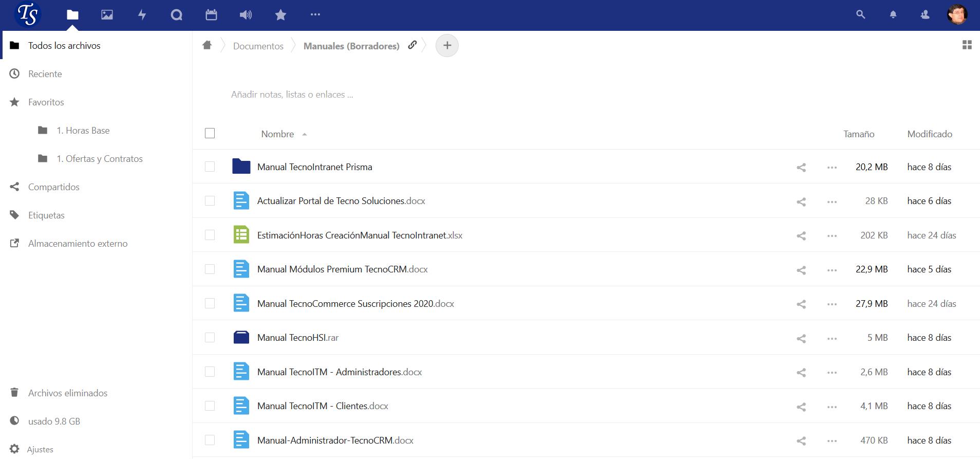Share the Manual TecnoHSI.rar file
The height and width of the screenshot is (459, 980).
coord(801,338)
